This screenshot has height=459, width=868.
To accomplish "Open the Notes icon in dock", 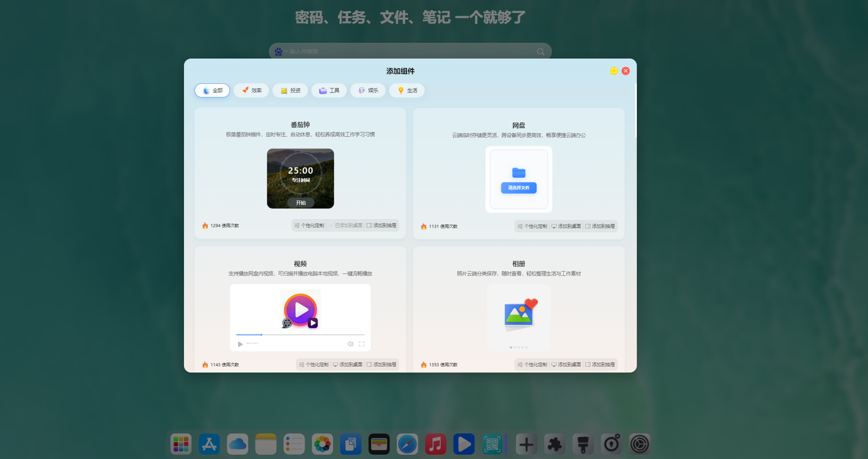I will point(266,444).
